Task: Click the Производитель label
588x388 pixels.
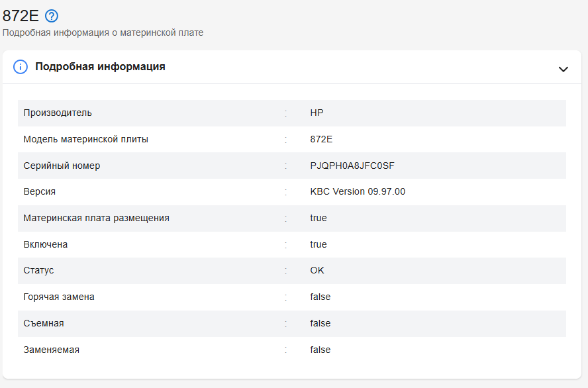Action: [58, 113]
